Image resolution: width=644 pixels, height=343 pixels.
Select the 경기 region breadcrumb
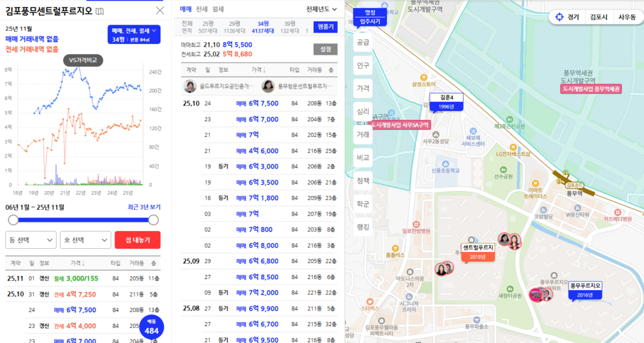pos(573,17)
